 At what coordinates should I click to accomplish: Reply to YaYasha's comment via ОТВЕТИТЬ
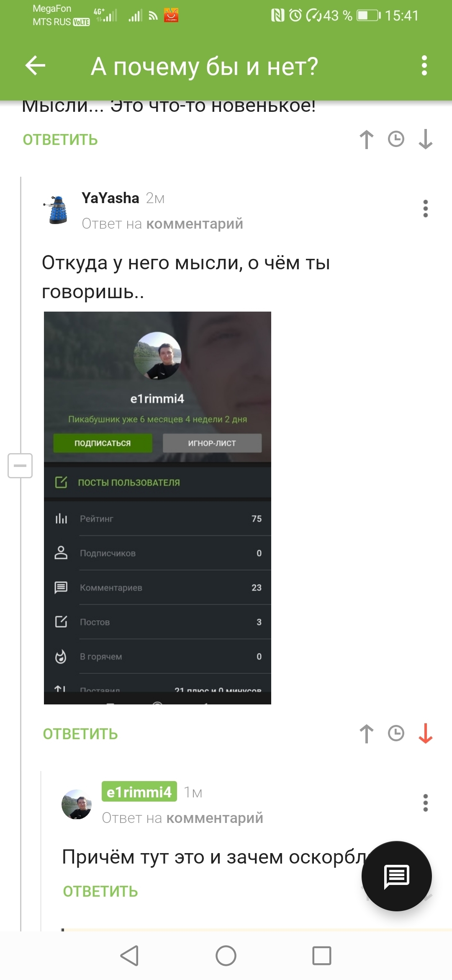coord(80,734)
